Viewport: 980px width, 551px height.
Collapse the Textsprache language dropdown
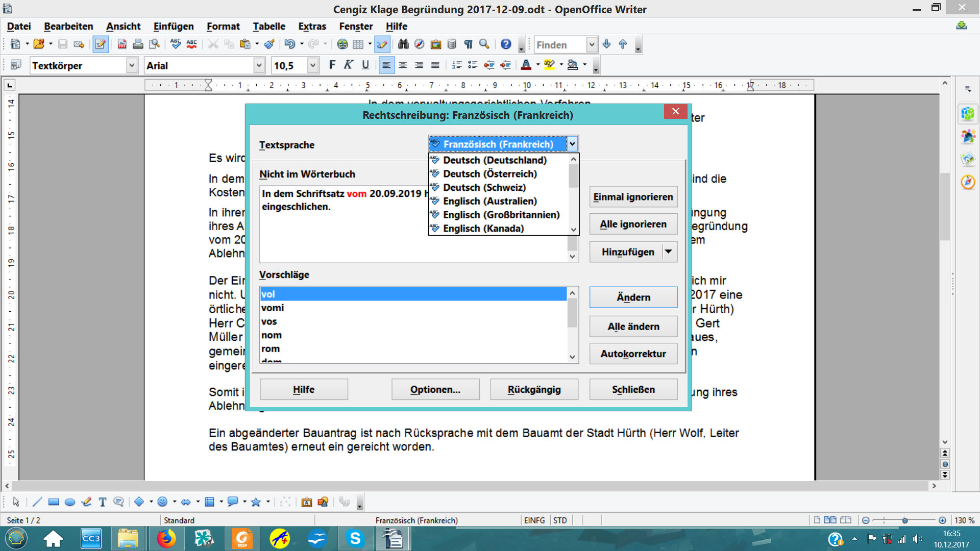pos(572,144)
